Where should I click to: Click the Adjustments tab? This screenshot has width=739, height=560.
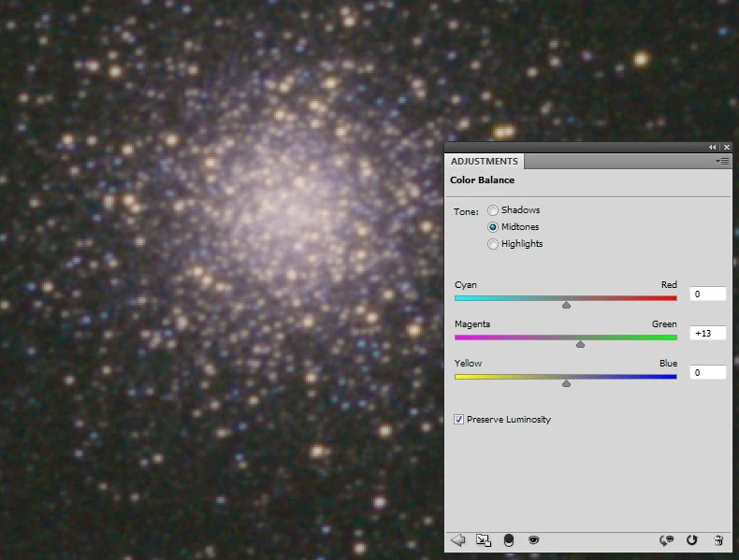(x=485, y=162)
